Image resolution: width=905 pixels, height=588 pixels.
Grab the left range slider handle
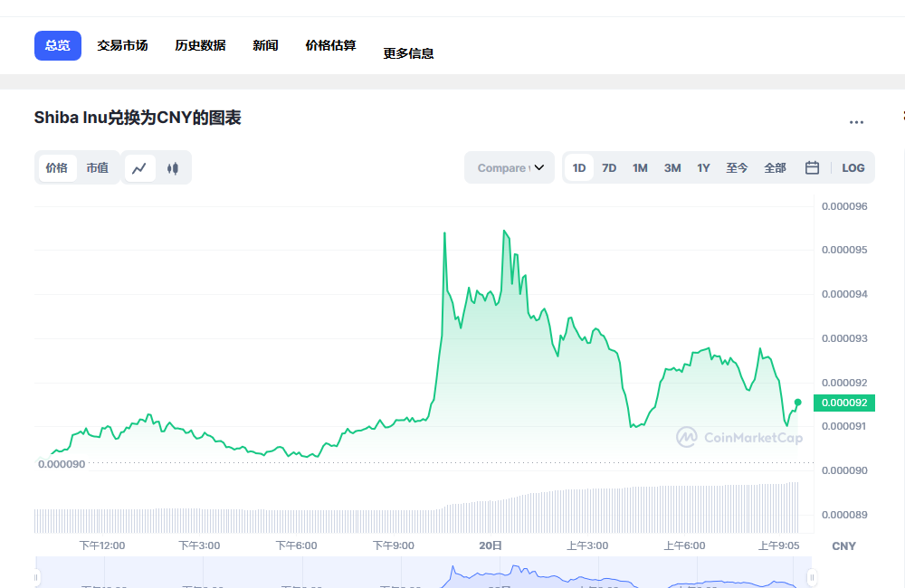pyautogui.click(x=36, y=577)
